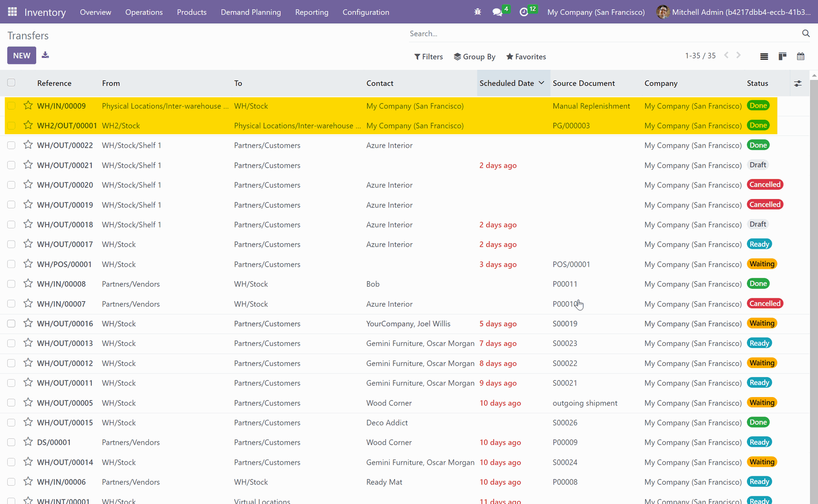818x504 pixels.
Task: Tick the select-all header checkbox
Action: coord(12,83)
